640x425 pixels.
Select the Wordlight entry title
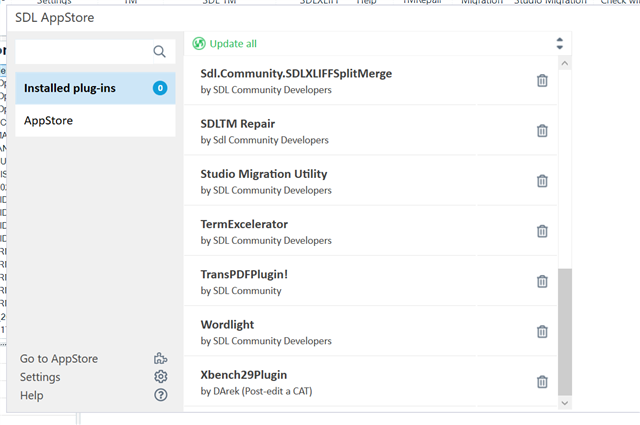[x=227, y=325]
